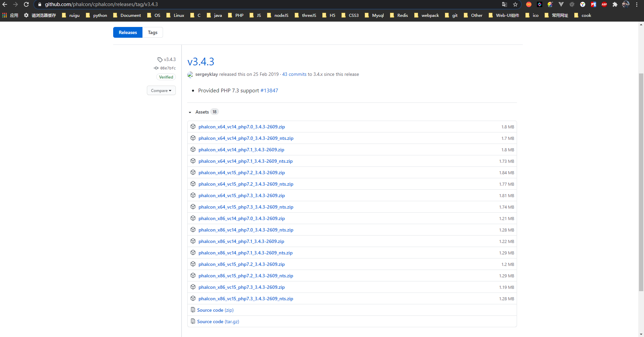Click the page vertical scrollbar thumb
The image size is (644, 337).
[641, 182]
